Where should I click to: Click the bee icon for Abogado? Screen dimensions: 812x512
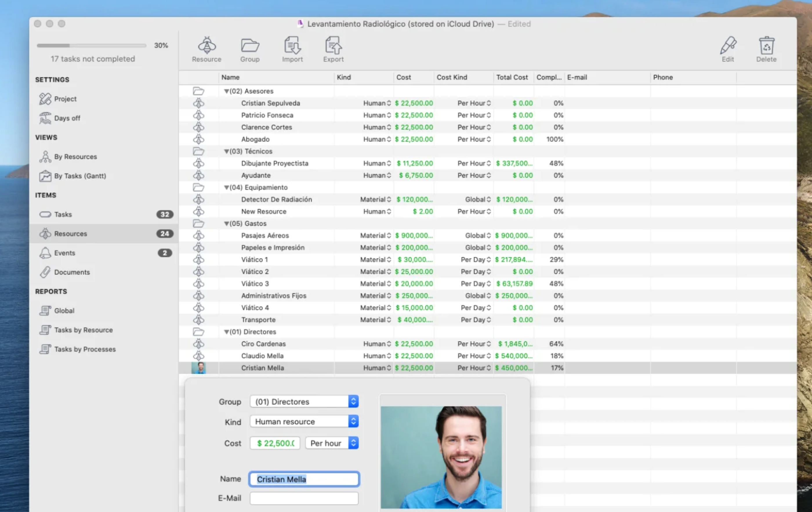click(x=199, y=139)
